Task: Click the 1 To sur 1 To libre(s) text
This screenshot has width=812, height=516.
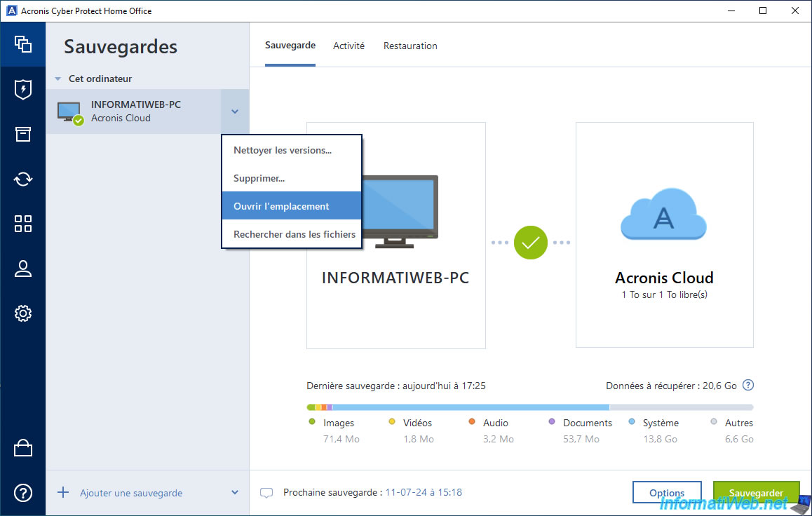Action: coord(665,294)
